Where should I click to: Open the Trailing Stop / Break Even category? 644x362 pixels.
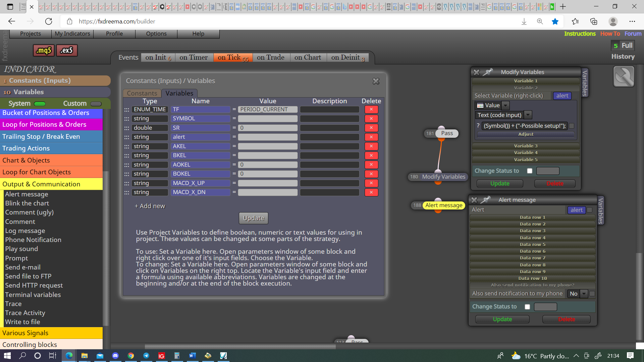51,136
